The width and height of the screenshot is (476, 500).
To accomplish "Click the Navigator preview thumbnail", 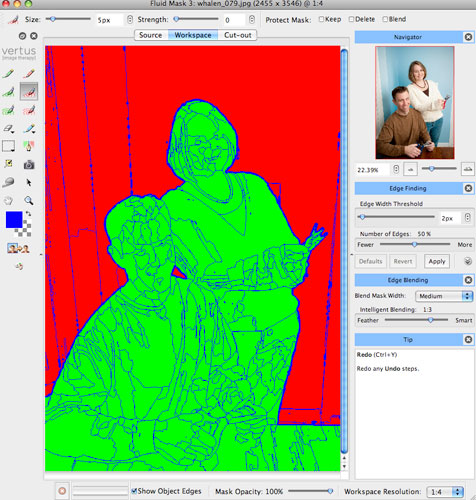I will pyautogui.click(x=415, y=103).
